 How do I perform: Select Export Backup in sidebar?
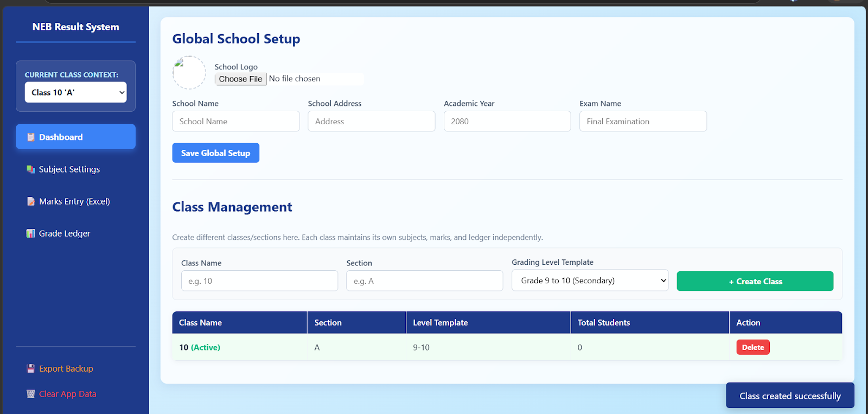pos(75,368)
